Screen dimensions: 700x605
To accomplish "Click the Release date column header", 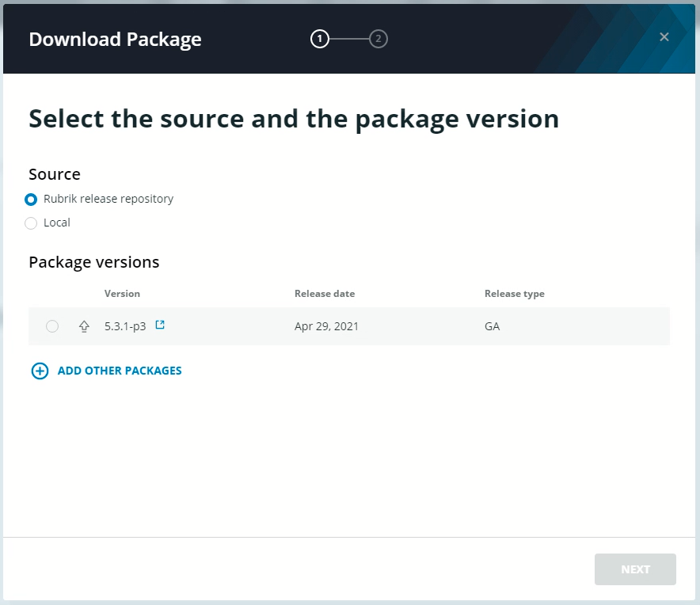I will coord(325,293).
